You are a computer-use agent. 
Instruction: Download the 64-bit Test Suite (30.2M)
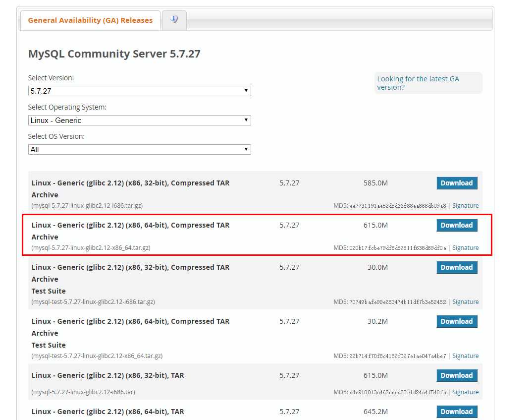[x=457, y=321]
